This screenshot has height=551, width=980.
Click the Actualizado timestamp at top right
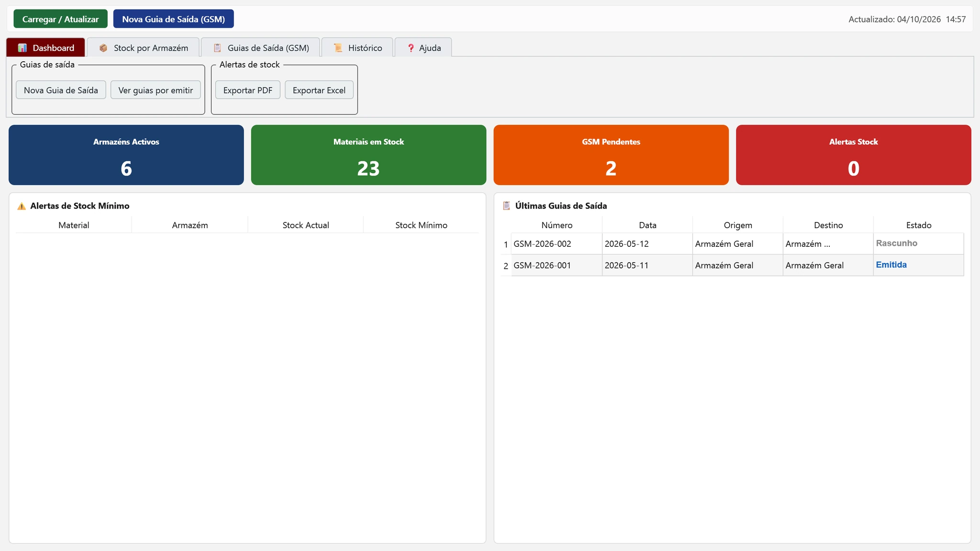[907, 20]
